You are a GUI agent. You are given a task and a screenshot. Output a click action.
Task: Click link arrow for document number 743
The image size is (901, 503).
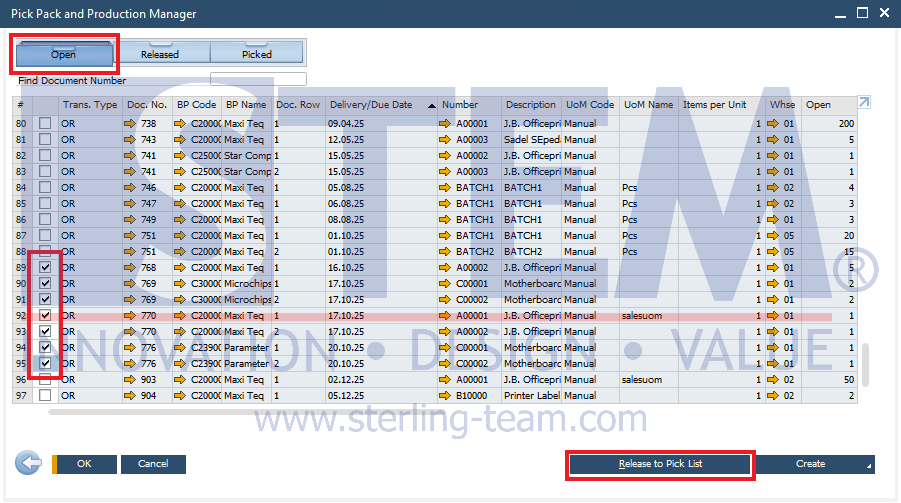(x=131, y=139)
